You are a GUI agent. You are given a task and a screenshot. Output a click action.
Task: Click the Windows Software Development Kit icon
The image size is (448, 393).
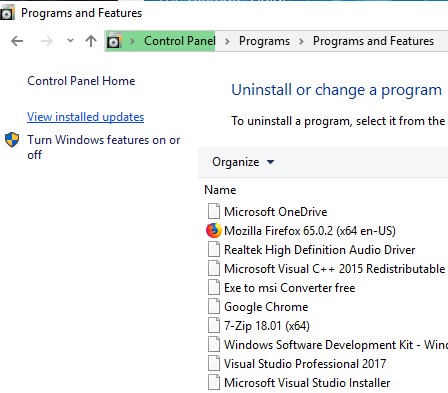point(214,344)
